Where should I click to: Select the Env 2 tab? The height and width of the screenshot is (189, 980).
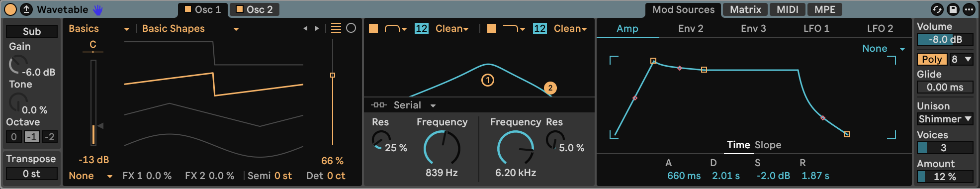pyautogui.click(x=691, y=28)
